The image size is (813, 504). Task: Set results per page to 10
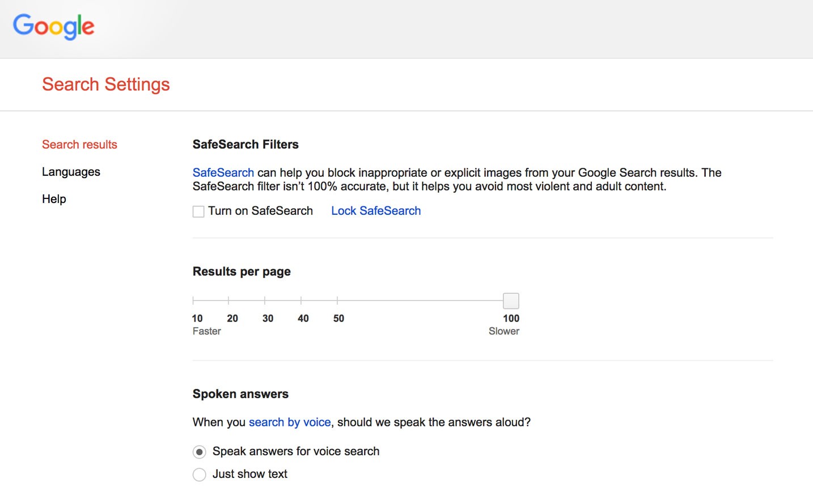point(193,300)
